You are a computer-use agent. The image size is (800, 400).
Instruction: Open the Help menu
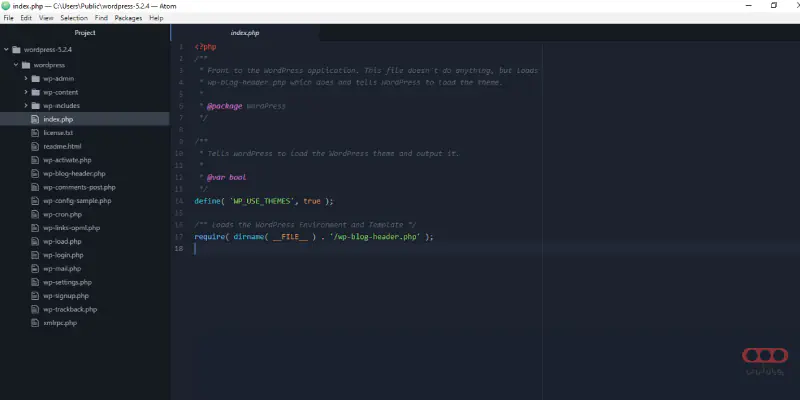pos(156,18)
